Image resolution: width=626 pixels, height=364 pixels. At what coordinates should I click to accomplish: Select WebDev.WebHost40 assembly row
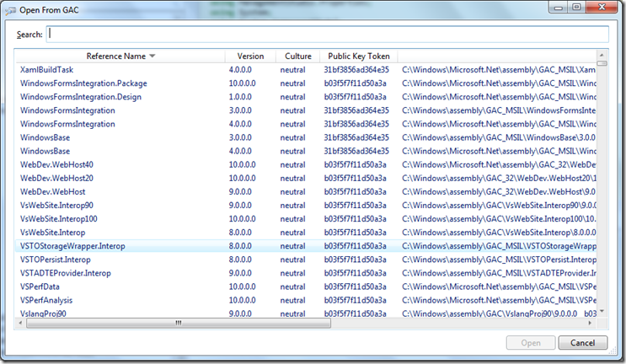coord(56,164)
